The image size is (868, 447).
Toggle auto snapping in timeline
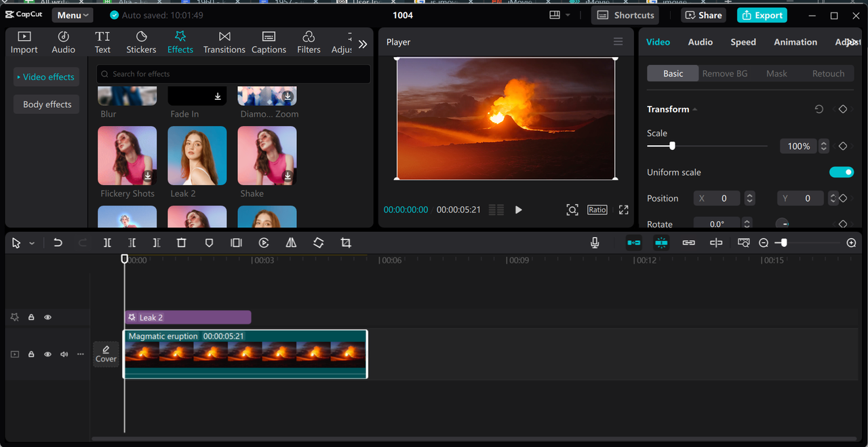click(x=661, y=243)
